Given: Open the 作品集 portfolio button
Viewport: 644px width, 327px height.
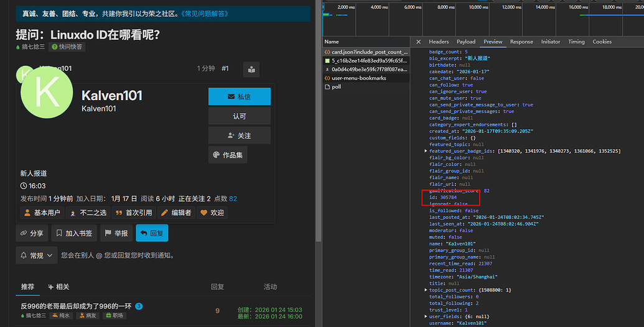Looking at the screenshot, I should (228, 155).
